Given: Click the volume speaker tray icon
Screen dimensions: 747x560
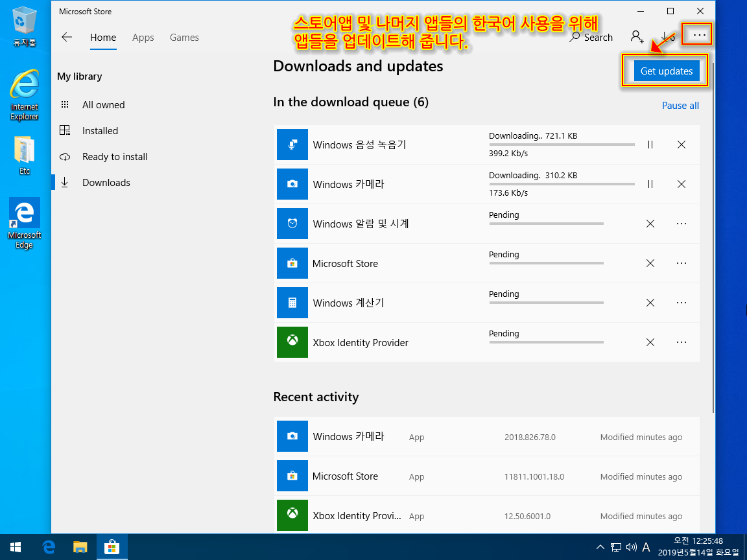Looking at the screenshot, I should [631, 547].
